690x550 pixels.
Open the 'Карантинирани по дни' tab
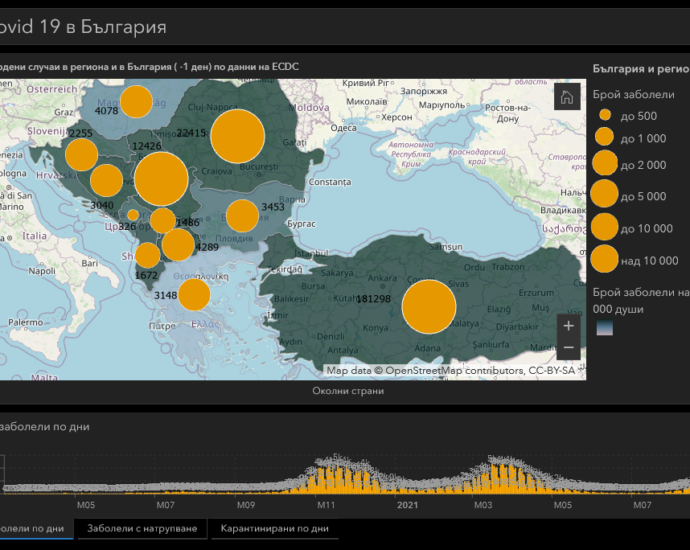pos(275,528)
